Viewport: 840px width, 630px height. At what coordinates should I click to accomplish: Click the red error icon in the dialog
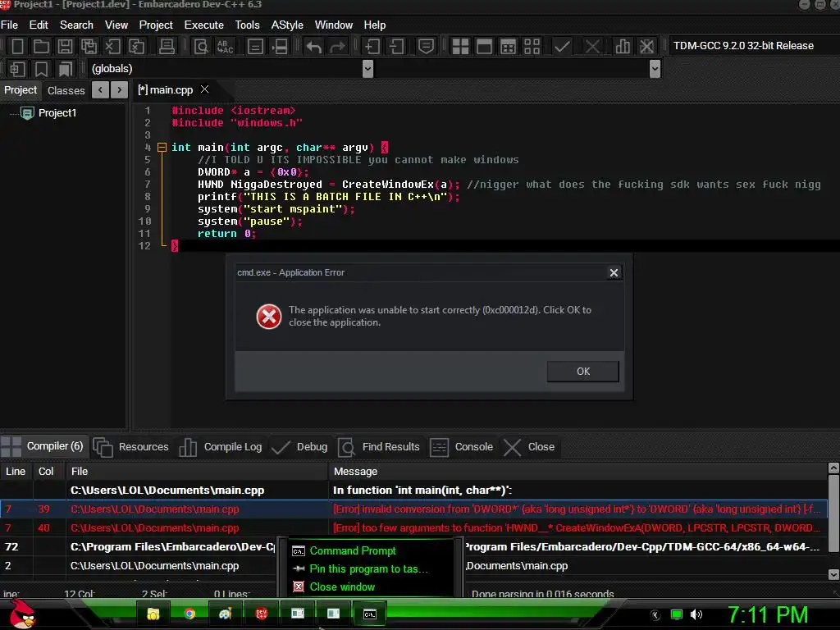pyautogui.click(x=269, y=317)
